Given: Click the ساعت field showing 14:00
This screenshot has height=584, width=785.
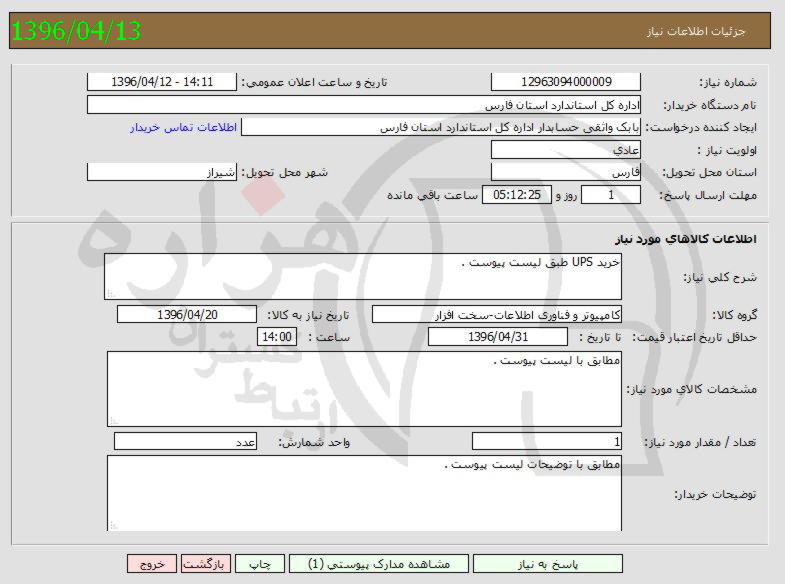Looking at the screenshot, I should pos(276,337).
